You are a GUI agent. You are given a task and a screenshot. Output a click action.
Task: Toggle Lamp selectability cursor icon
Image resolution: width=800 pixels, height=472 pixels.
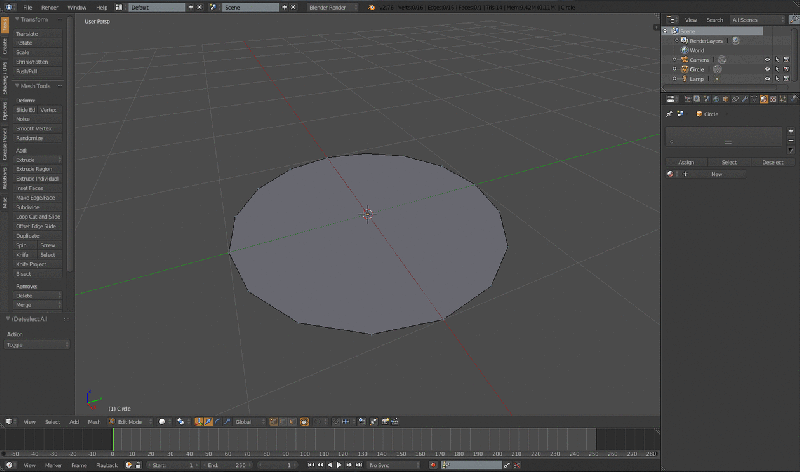tap(777, 79)
